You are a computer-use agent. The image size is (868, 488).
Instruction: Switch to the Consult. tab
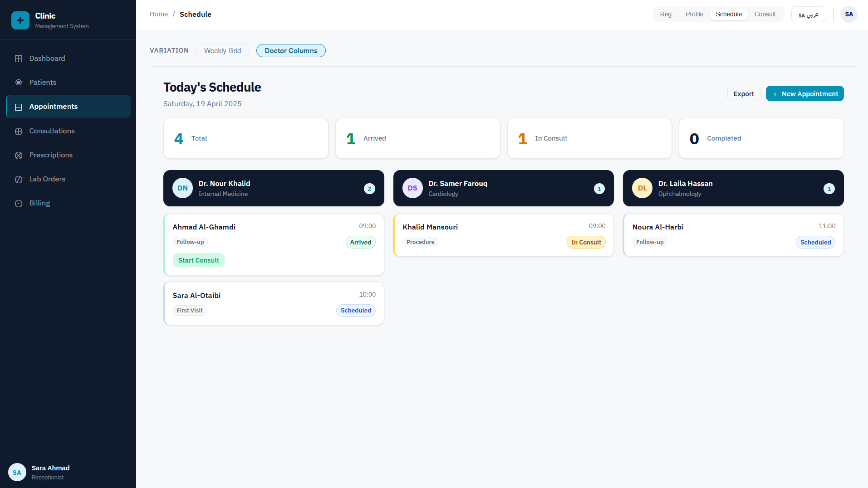(x=765, y=15)
